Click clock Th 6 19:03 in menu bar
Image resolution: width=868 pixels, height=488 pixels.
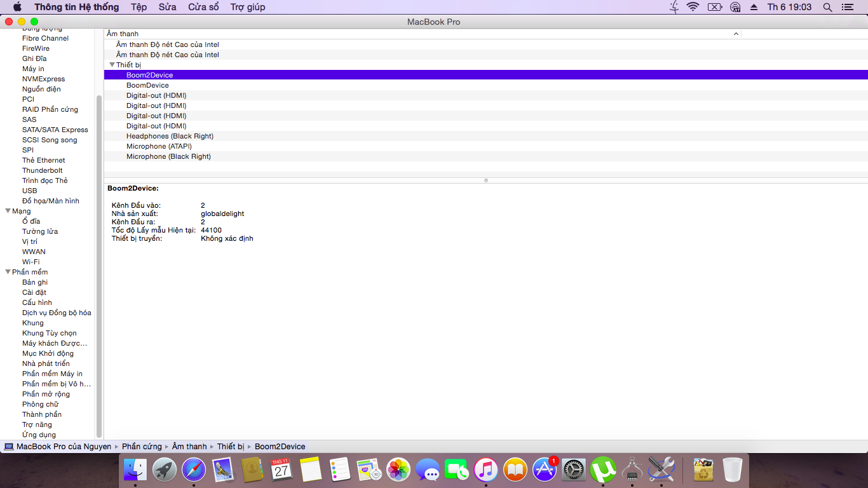[x=789, y=7]
